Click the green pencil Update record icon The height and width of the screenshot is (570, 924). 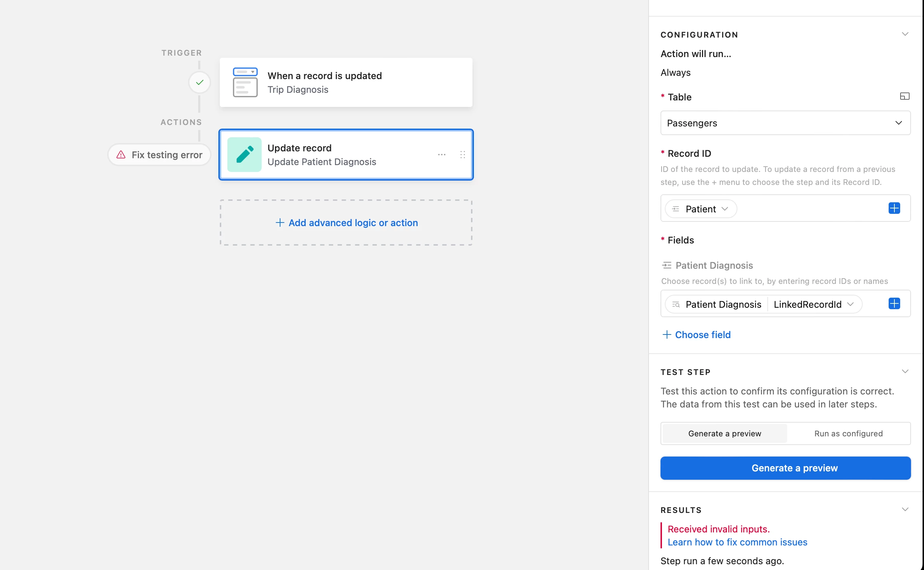point(244,155)
